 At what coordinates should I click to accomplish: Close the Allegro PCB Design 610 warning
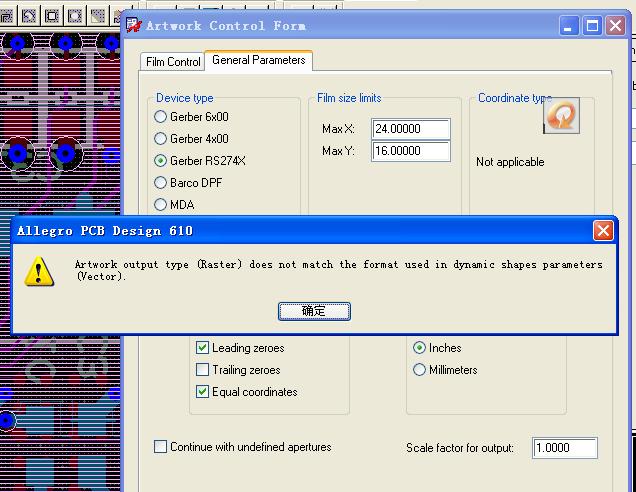pyautogui.click(x=603, y=231)
